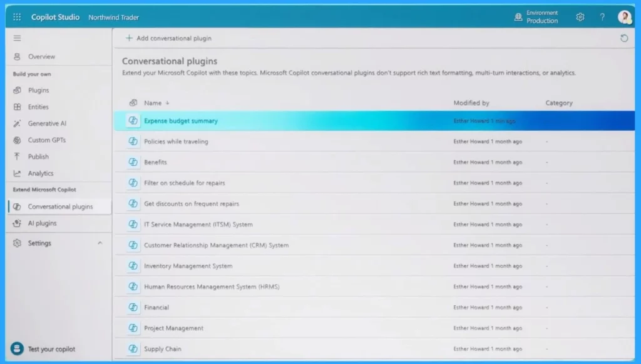
Task: Click the Custom GPTs icon
Action: (17, 140)
